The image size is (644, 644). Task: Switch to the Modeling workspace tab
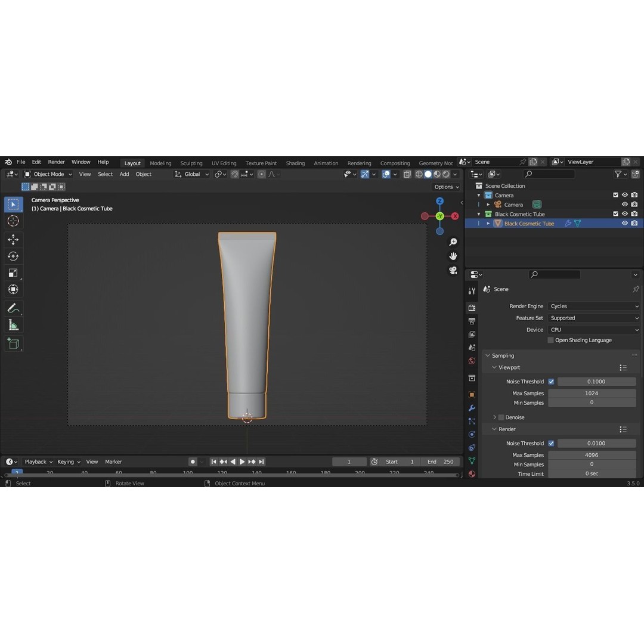point(160,163)
